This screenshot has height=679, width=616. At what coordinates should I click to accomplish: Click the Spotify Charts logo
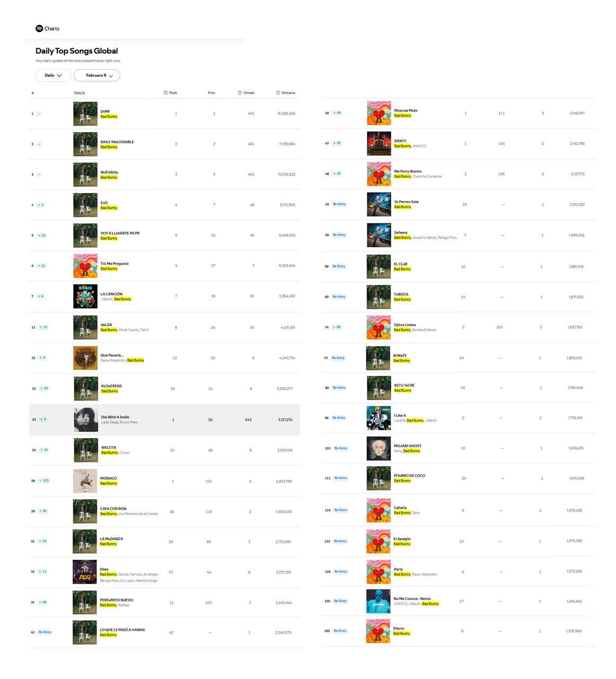pos(47,29)
